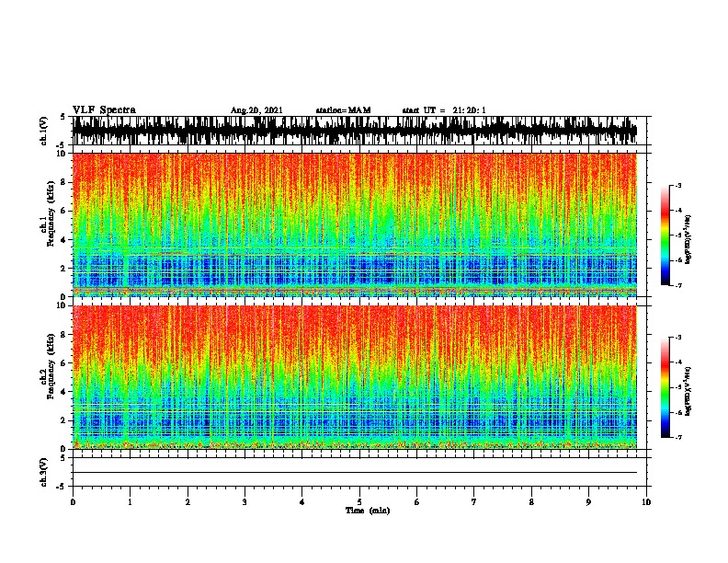728x563 pixels.
Task: Click the "8" kHz tick on ch.1 axis
Action: (x=64, y=182)
